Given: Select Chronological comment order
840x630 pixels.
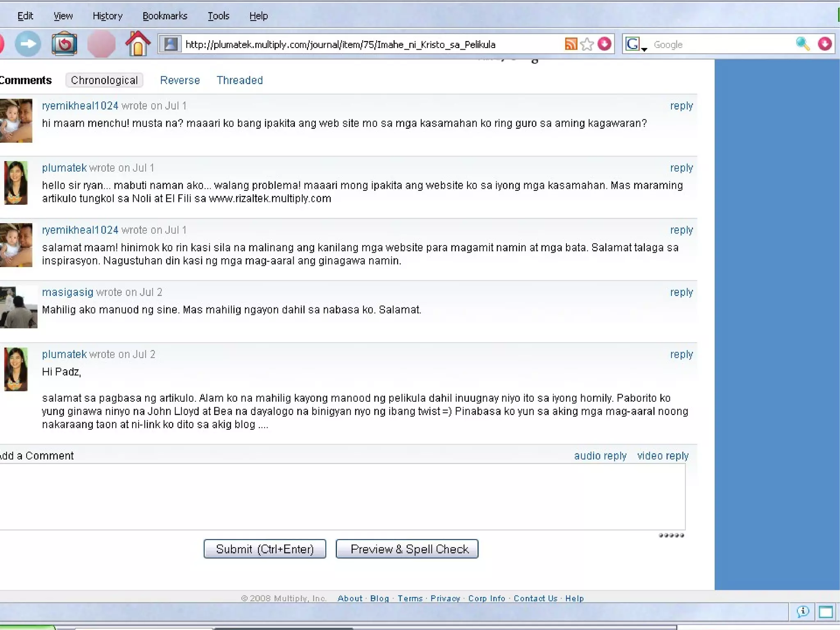Looking at the screenshot, I should pyautogui.click(x=104, y=80).
